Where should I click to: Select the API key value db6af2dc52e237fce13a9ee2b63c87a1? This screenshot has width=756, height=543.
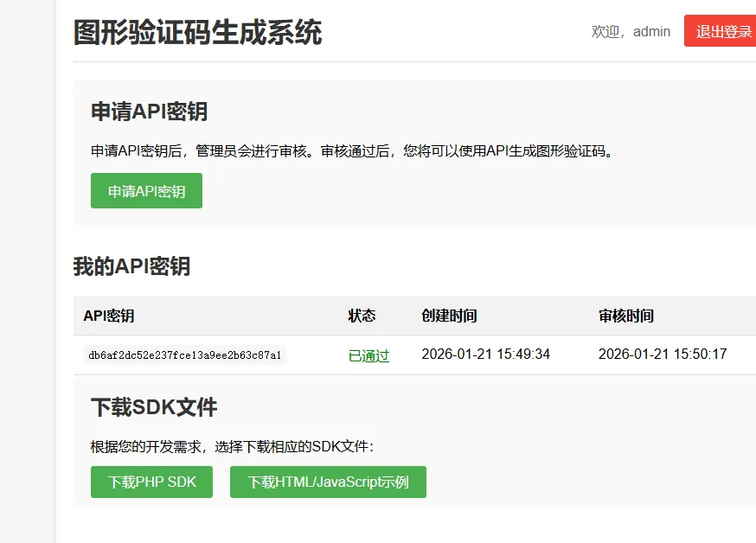[183, 354]
